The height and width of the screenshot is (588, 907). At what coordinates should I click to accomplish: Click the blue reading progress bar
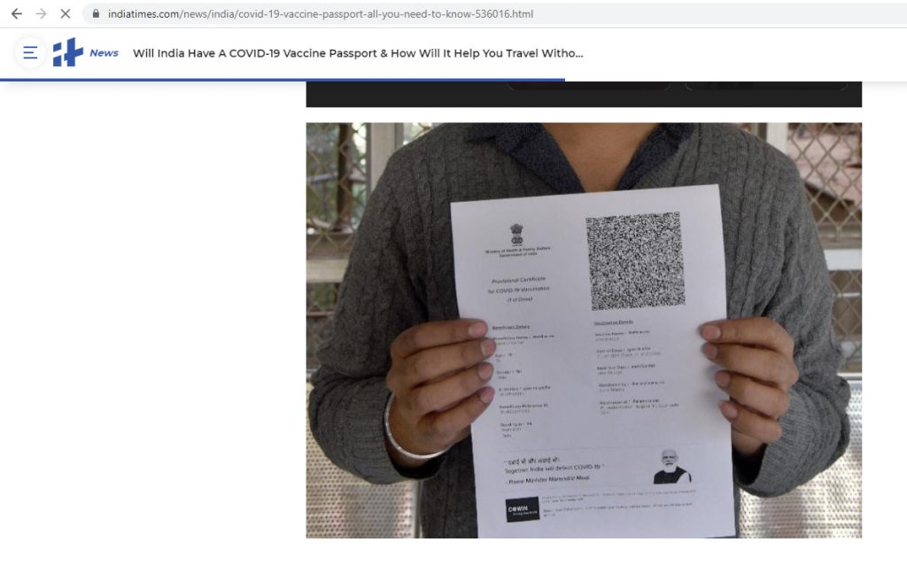click(x=283, y=80)
